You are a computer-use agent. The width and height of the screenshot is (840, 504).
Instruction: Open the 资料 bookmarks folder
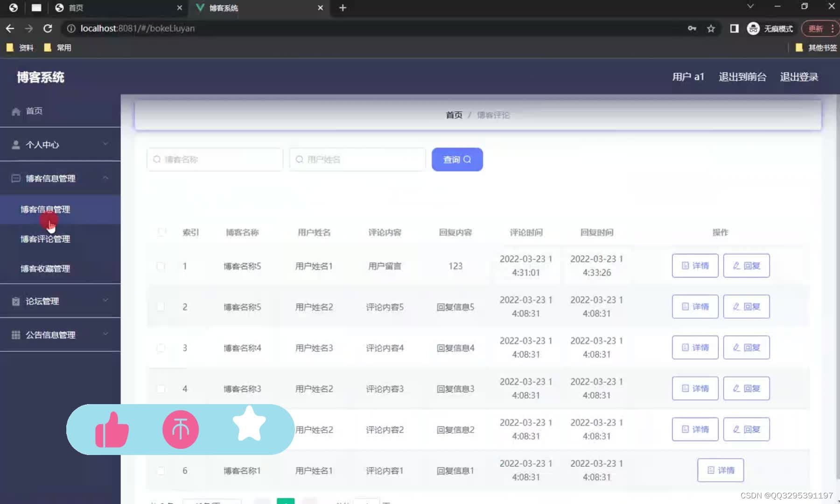pyautogui.click(x=20, y=48)
